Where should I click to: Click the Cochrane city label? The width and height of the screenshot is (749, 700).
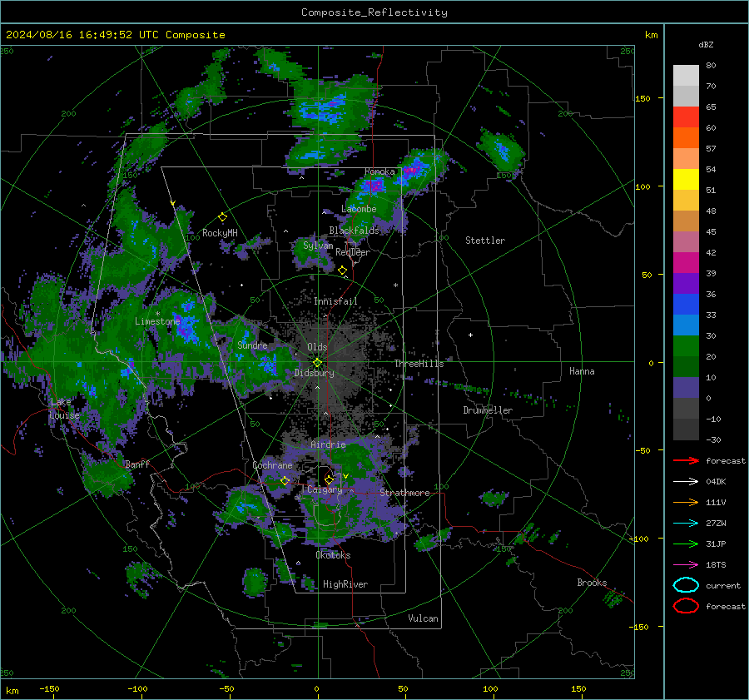point(272,465)
